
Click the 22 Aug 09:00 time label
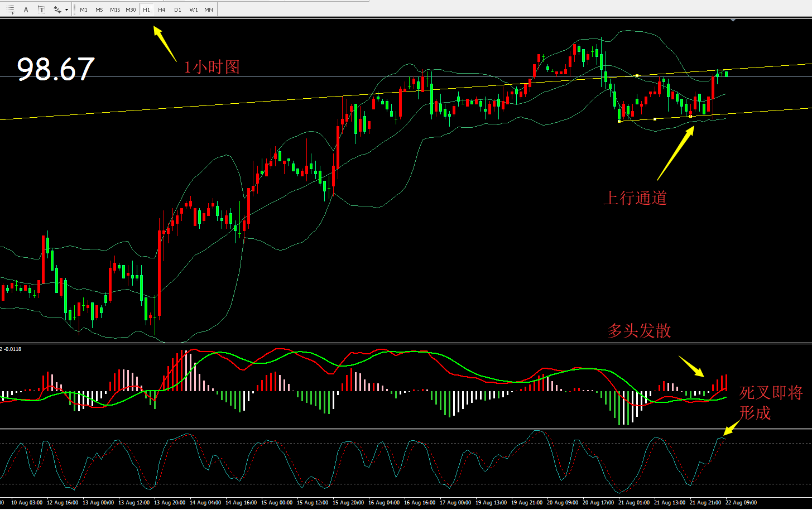click(741, 503)
